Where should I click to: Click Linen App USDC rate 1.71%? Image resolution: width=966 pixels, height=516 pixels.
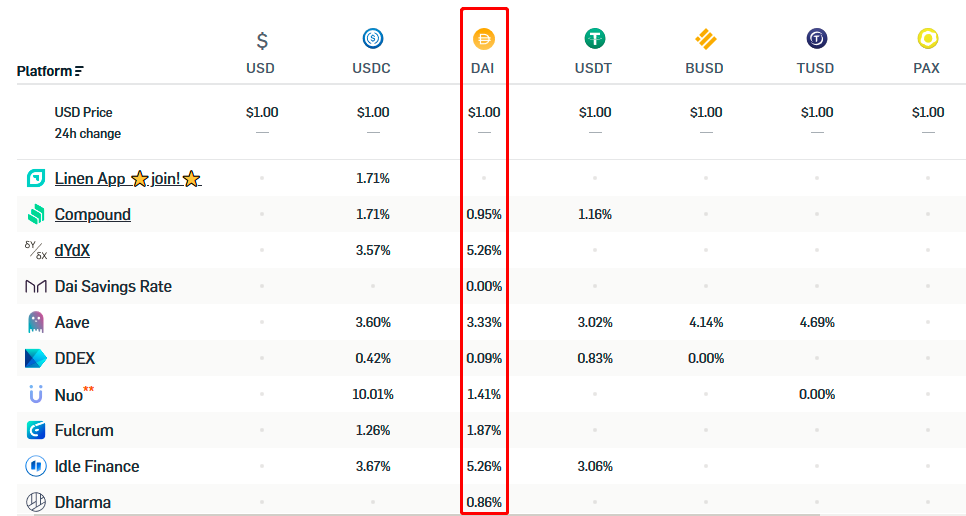[373, 179]
